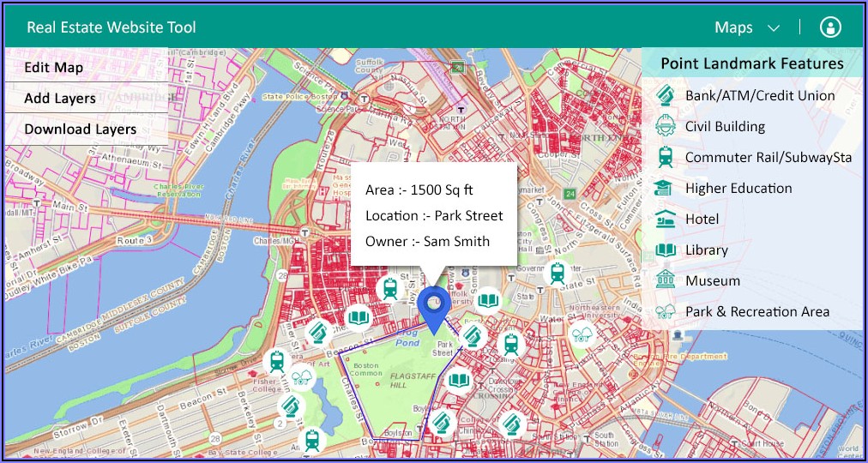868x463 pixels.
Task: Click Park & Recreation Area legend icon
Action: pos(665,311)
